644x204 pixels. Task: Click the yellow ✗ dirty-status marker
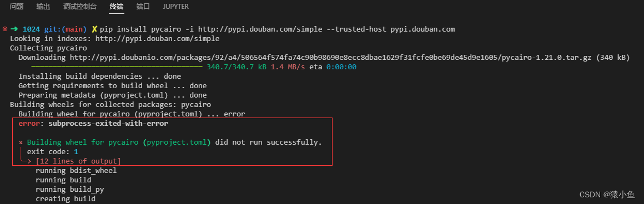pos(94,29)
